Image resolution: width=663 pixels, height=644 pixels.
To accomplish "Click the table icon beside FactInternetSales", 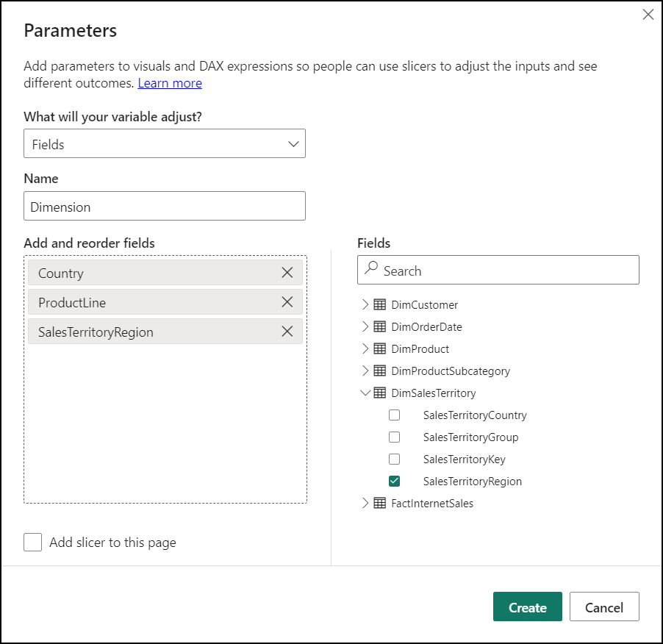I will pyautogui.click(x=379, y=504).
